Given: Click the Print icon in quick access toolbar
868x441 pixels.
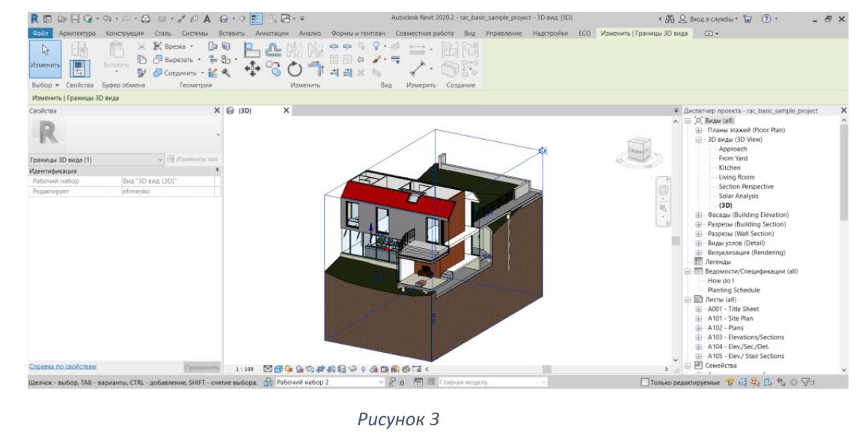Looking at the screenshot, I should tap(146, 19).
